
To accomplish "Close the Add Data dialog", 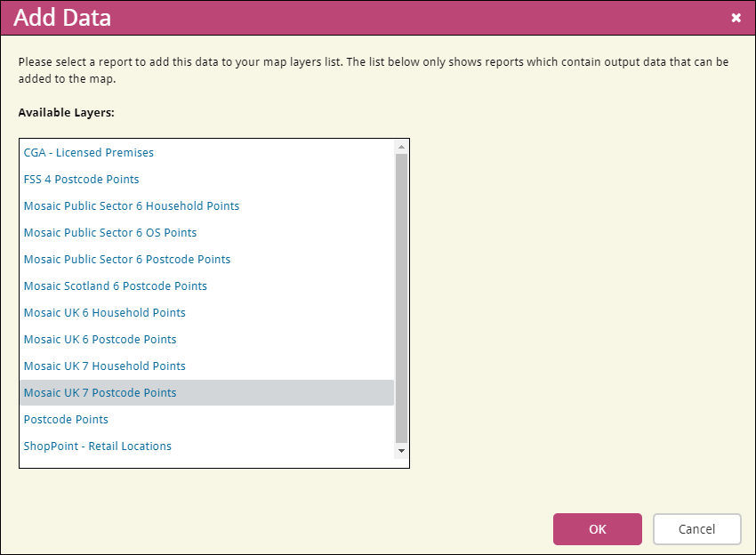I will coord(736,18).
